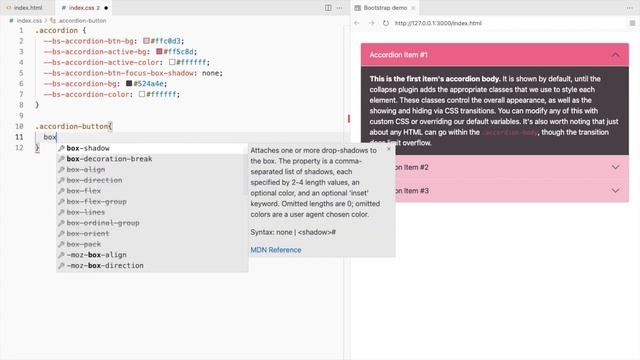This screenshot has width=640, height=360.
Task: Open color picker for #524a4e swatch
Action: point(129,83)
